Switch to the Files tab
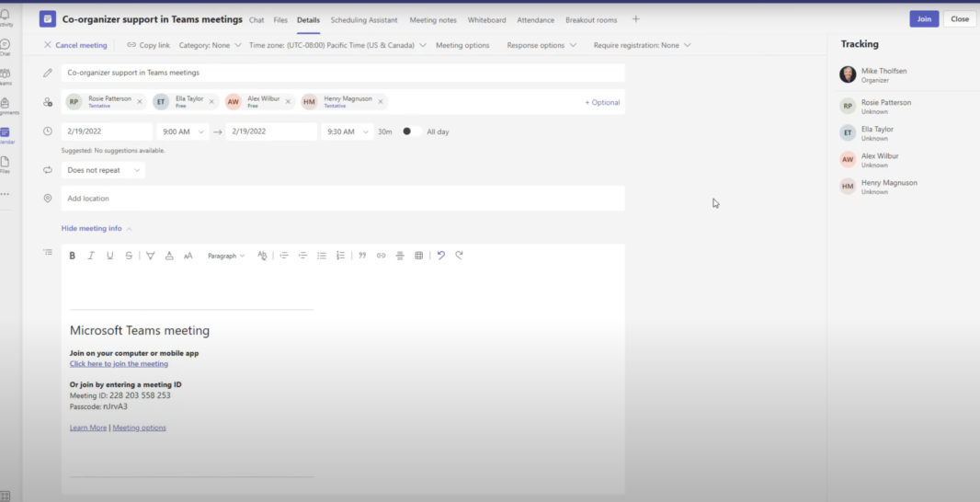980x502 pixels. pos(280,20)
